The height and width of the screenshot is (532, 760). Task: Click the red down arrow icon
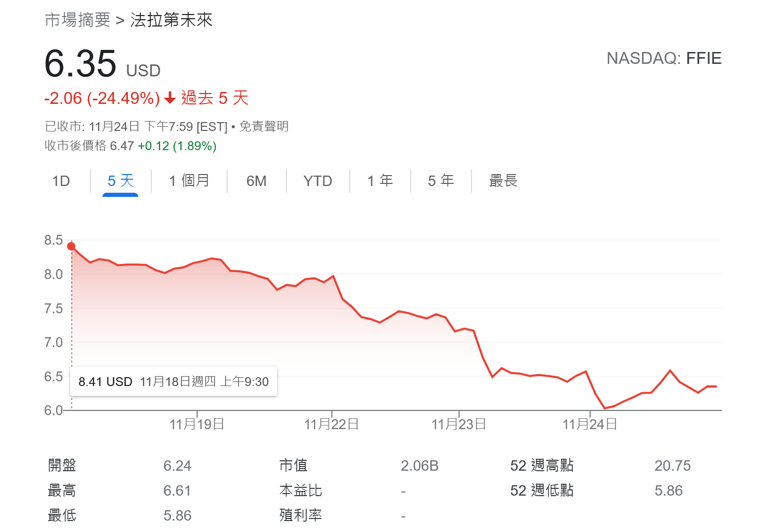click(x=170, y=98)
